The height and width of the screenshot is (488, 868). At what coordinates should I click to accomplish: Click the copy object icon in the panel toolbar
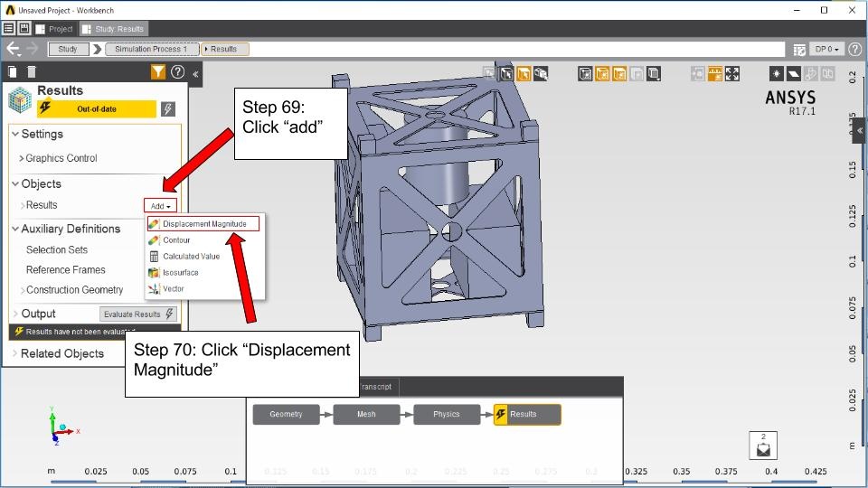[x=13, y=72]
